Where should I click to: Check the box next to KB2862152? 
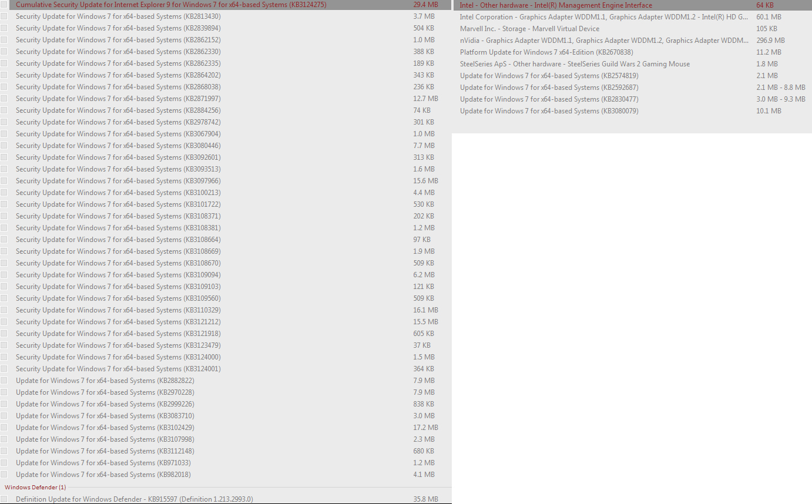coord(4,40)
